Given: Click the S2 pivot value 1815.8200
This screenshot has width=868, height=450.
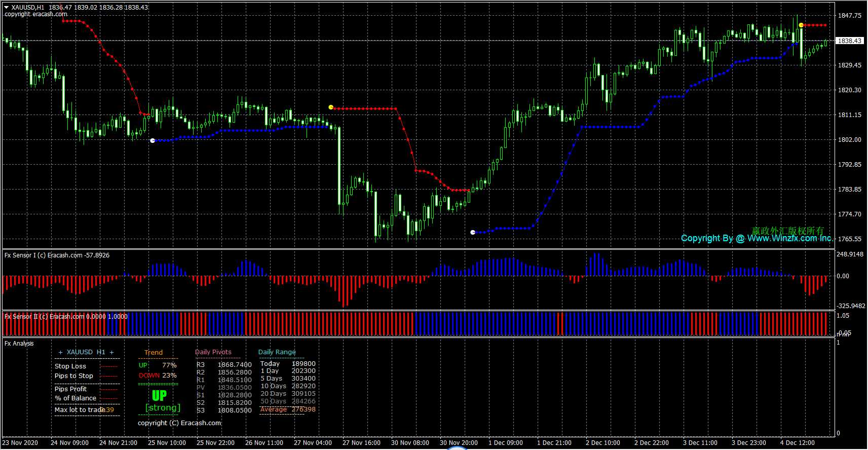Looking at the screenshot, I should coord(235,402).
